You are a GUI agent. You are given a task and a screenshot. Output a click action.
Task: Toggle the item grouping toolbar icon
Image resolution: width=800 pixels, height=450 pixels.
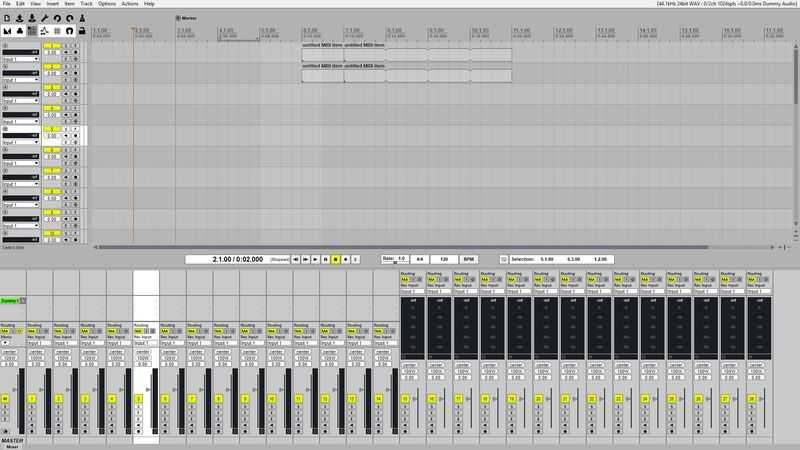coord(19,31)
